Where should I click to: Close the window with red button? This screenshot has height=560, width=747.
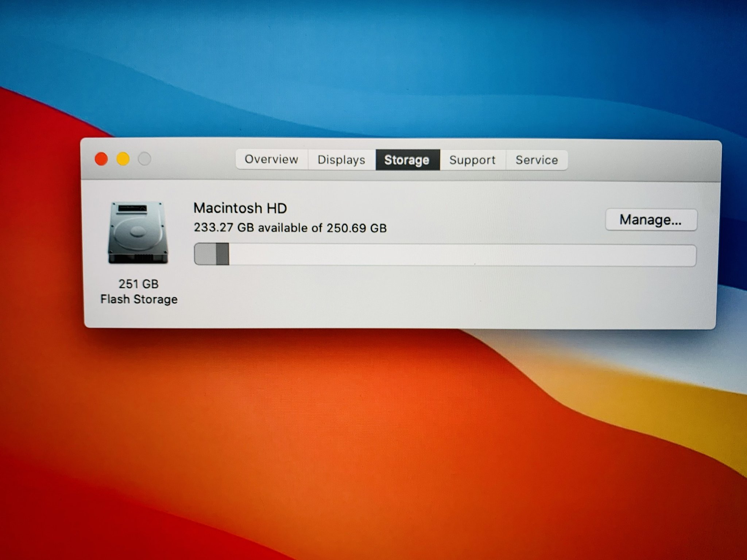101,159
